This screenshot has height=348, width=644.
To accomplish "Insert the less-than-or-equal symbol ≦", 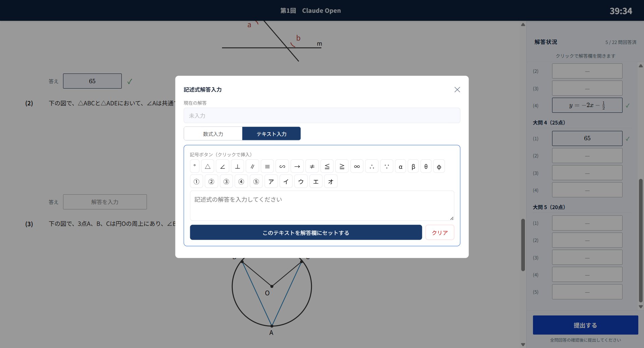I will (x=327, y=166).
